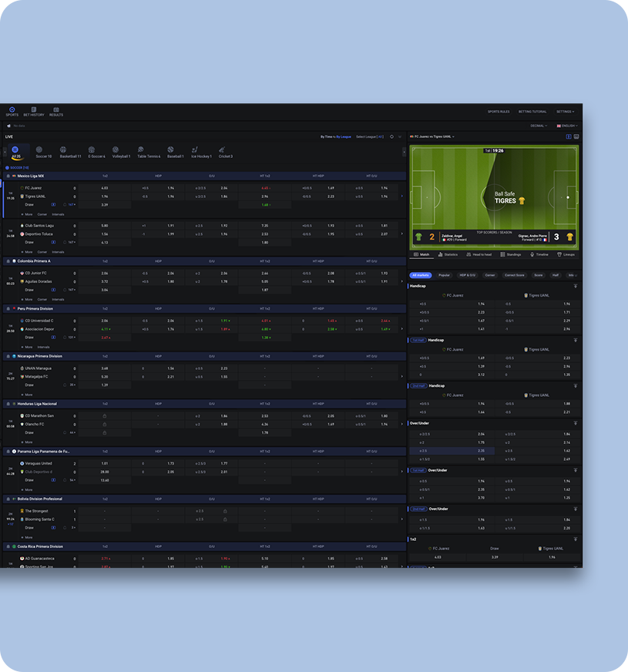
Task: Expand the FC Juarez vs Tigres UANL selector
Action: 432,136
